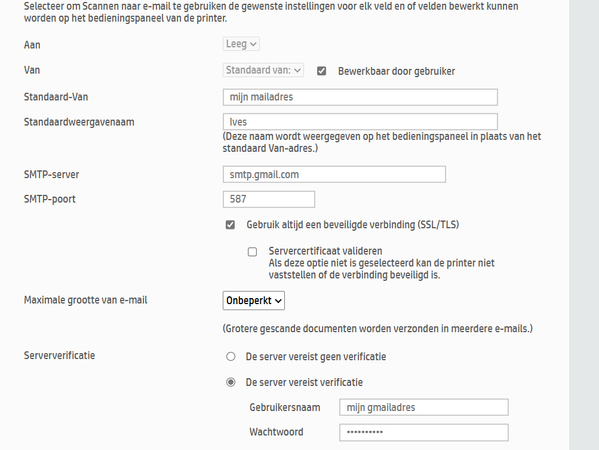Focus the Wachtwoord password field
This screenshot has height=450, width=599.
[424, 432]
